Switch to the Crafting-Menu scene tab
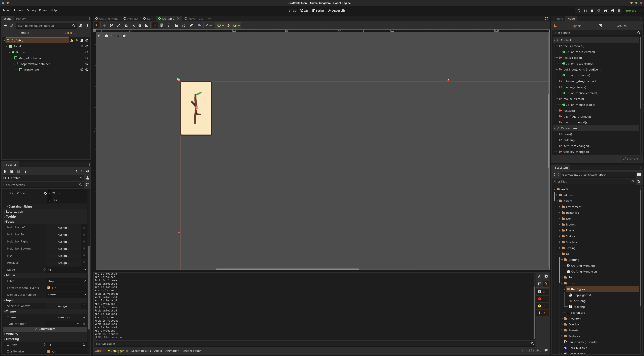644x356 pixels. pos(107,18)
